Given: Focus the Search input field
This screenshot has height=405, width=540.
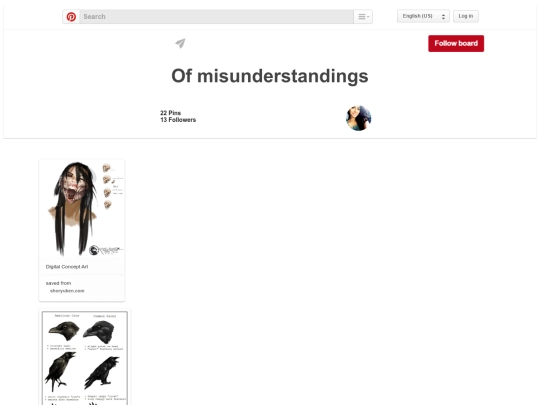Looking at the screenshot, I should coord(217,17).
